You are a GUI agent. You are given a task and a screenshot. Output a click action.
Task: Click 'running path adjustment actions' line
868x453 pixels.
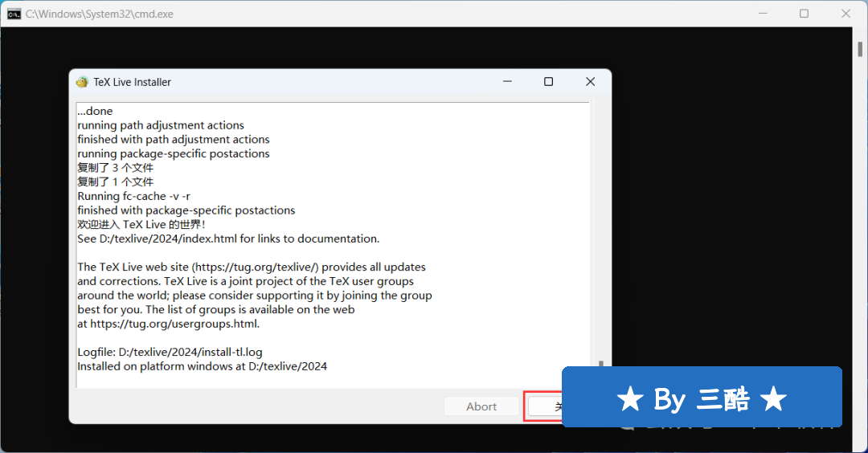161,125
